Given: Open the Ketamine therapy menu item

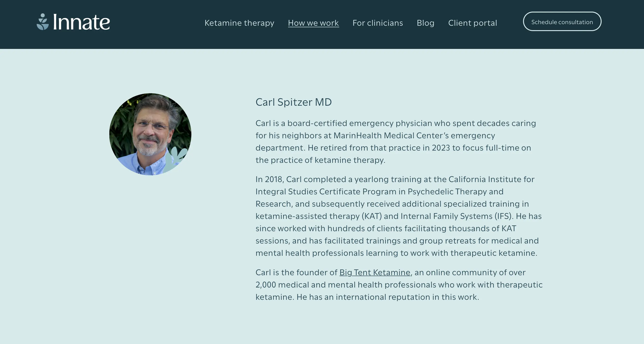Looking at the screenshot, I should (x=239, y=23).
